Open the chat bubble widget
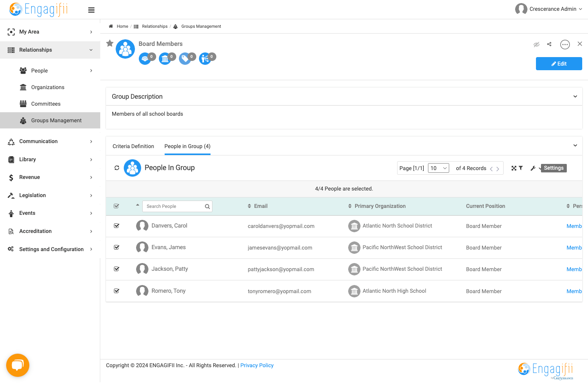This screenshot has height=383, width=588. 18,365
